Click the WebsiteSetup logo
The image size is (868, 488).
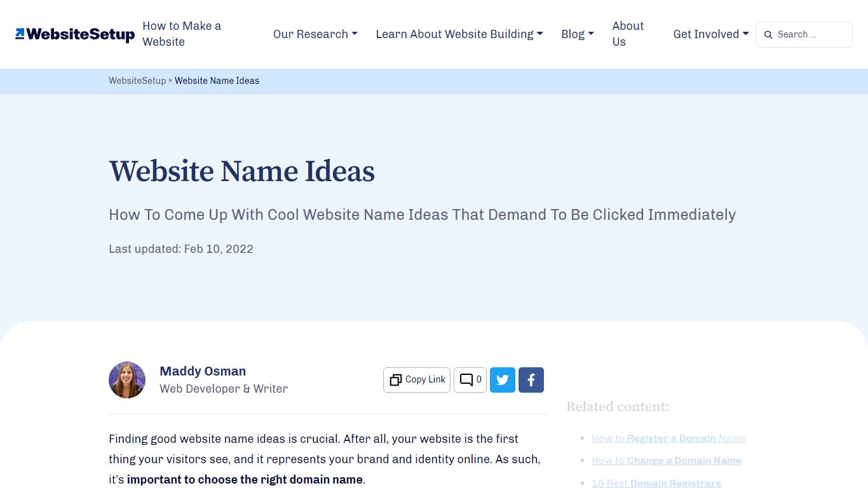[74, 34]
